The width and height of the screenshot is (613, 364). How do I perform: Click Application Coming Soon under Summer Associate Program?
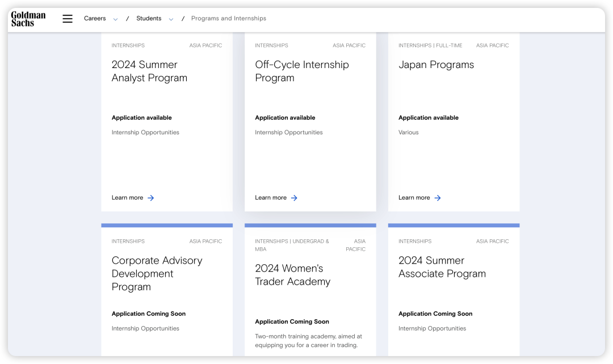point(435,314)
